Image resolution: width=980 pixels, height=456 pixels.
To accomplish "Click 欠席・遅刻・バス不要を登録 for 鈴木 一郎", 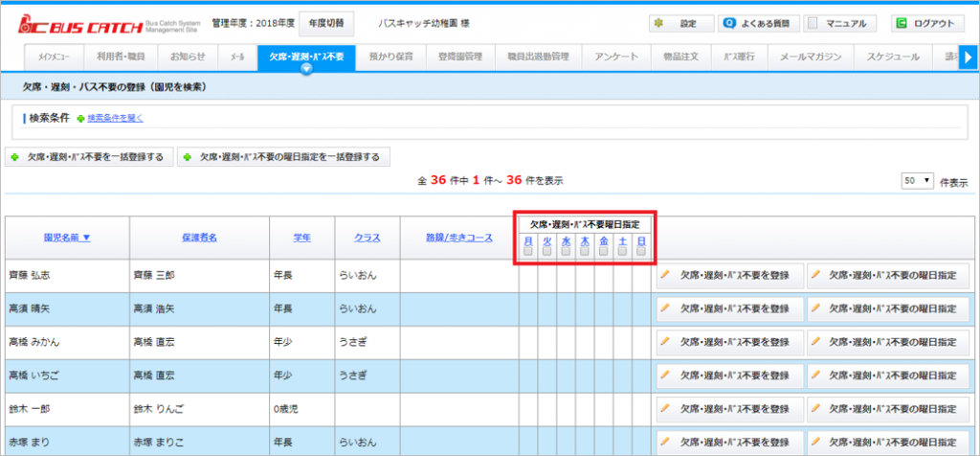I will pos(730,410).
